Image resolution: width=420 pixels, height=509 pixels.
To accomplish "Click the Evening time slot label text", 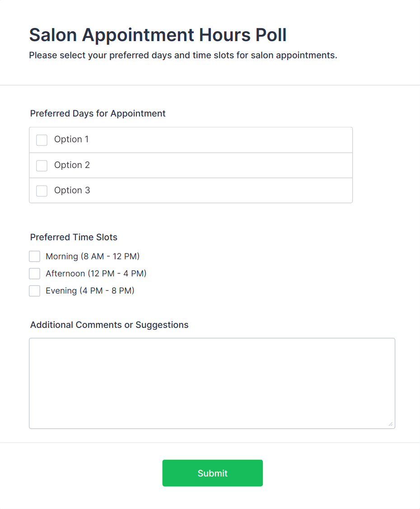I will point(90,291).
